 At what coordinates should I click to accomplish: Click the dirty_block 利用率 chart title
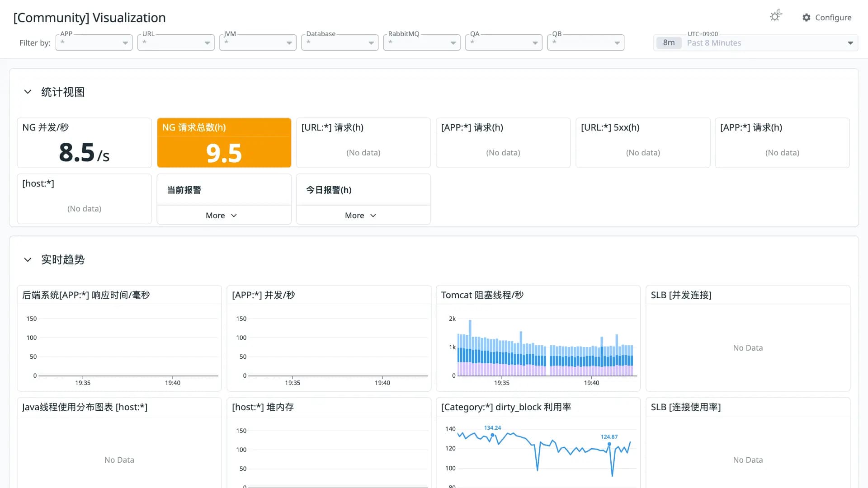(x=506, y=407)
